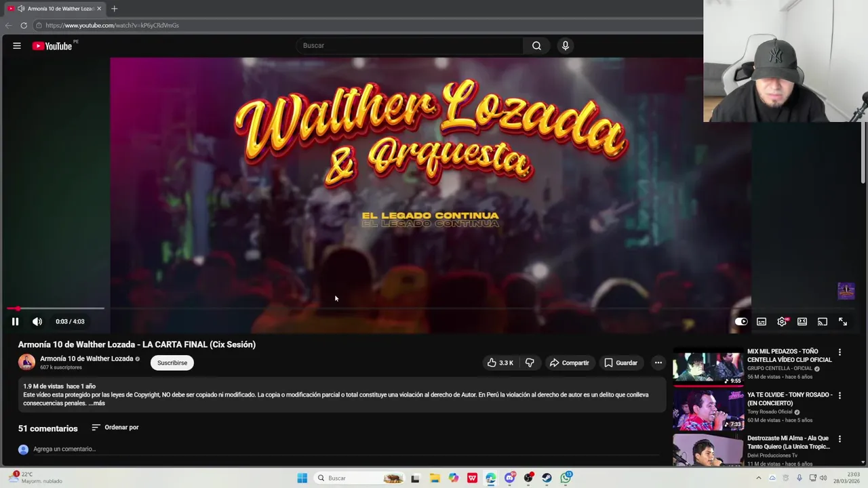The height and width of the screenshot is (488, 868).
Task: Click the 51 comentarios heading
Action: [48, 428]
